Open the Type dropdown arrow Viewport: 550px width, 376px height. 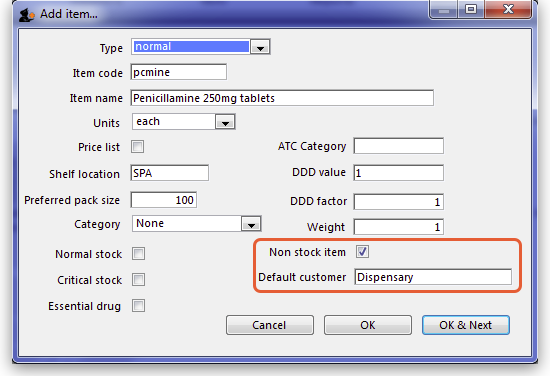coord(260,47)
